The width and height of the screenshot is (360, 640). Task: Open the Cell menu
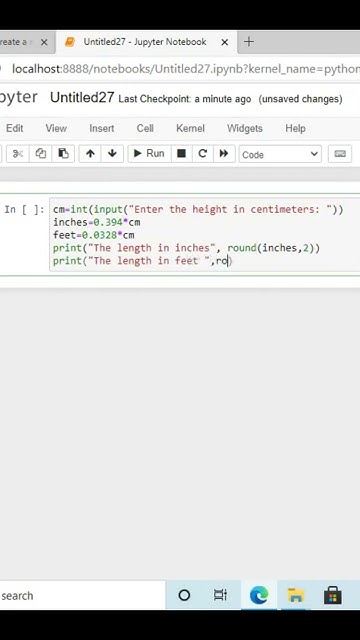click(x=145, y=128)
